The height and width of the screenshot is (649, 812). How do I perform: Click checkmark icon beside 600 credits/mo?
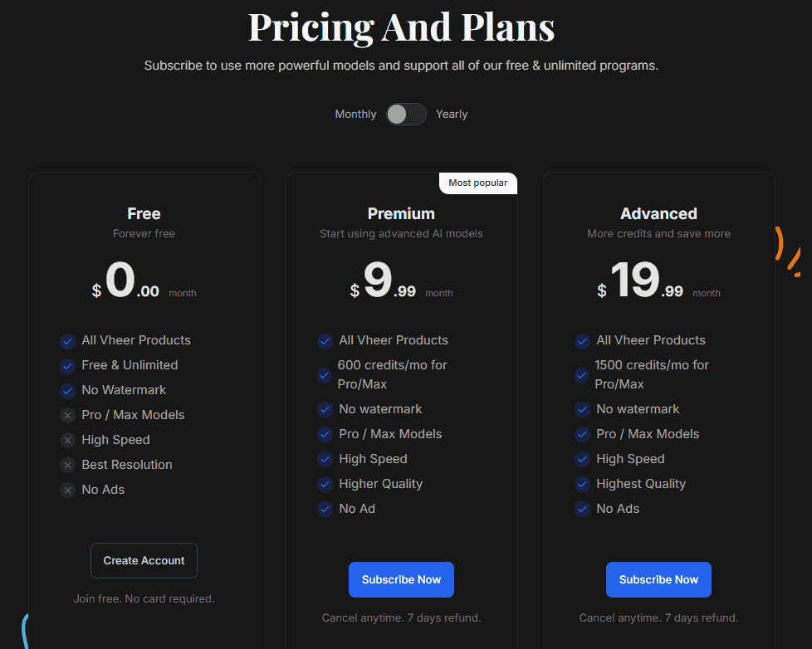pyautogui.click(x=325, y=375)
